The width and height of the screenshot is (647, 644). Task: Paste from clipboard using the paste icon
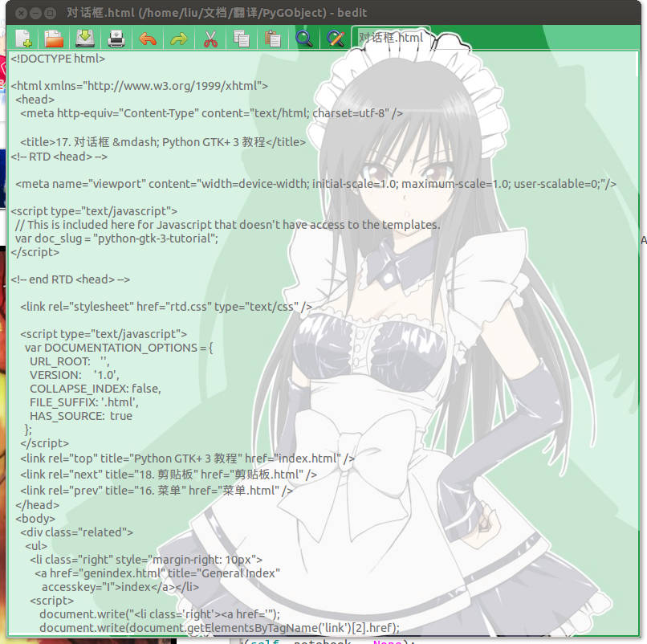click(273, 39)
